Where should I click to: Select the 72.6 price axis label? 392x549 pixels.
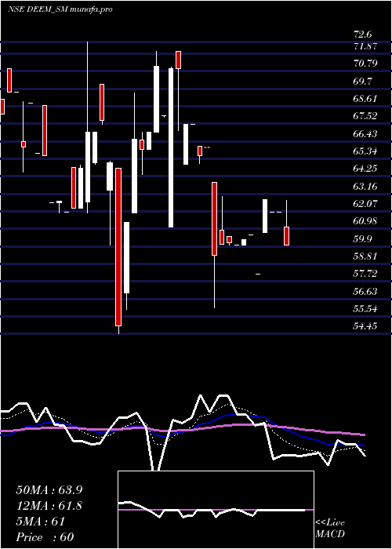pos(362,35)
